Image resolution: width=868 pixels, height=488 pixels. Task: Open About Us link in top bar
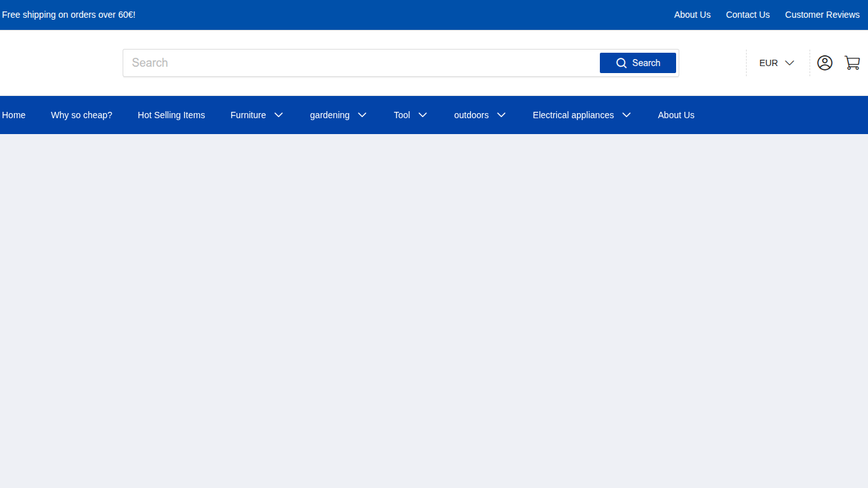(693, 15)
